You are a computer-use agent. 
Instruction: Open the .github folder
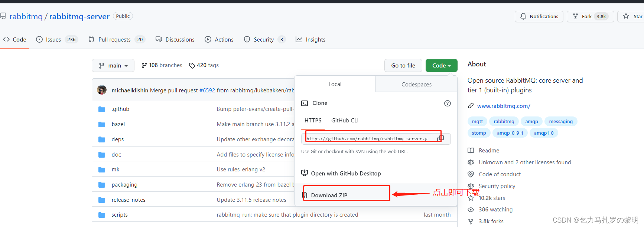[x=120, y=109]
